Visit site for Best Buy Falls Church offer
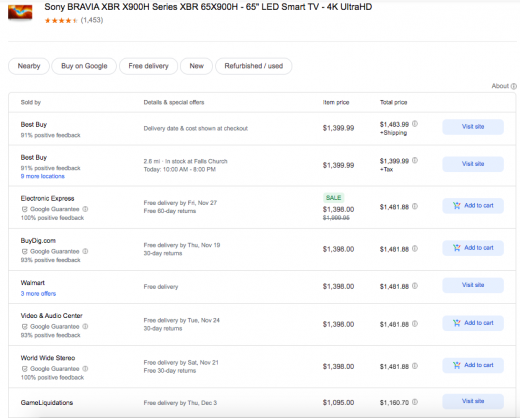 [x=473, y=164]
